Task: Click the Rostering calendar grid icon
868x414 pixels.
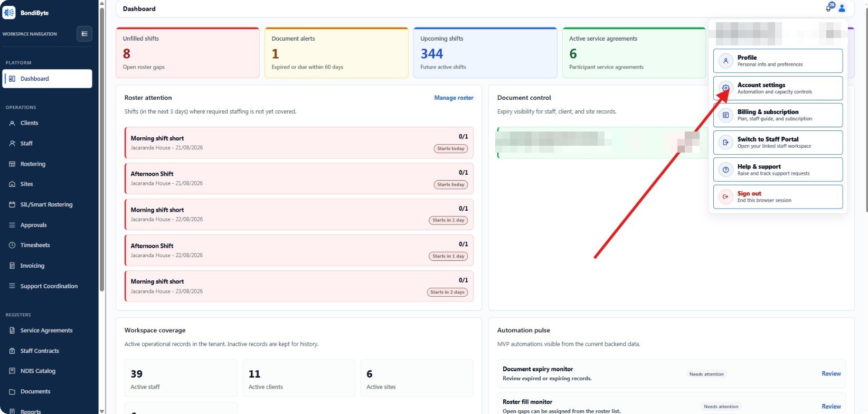Action: click(x=12, y=164)
